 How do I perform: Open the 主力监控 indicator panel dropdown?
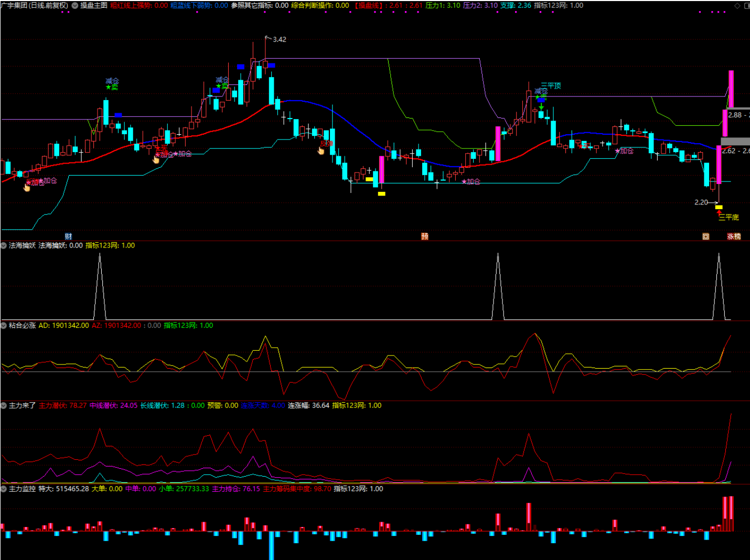click(4, 489)
